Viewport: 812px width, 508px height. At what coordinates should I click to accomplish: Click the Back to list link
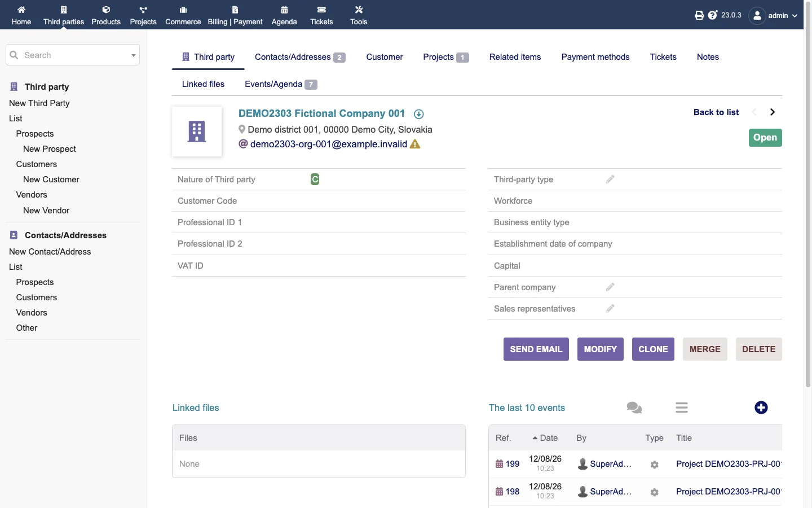click(x=716, y=112)
